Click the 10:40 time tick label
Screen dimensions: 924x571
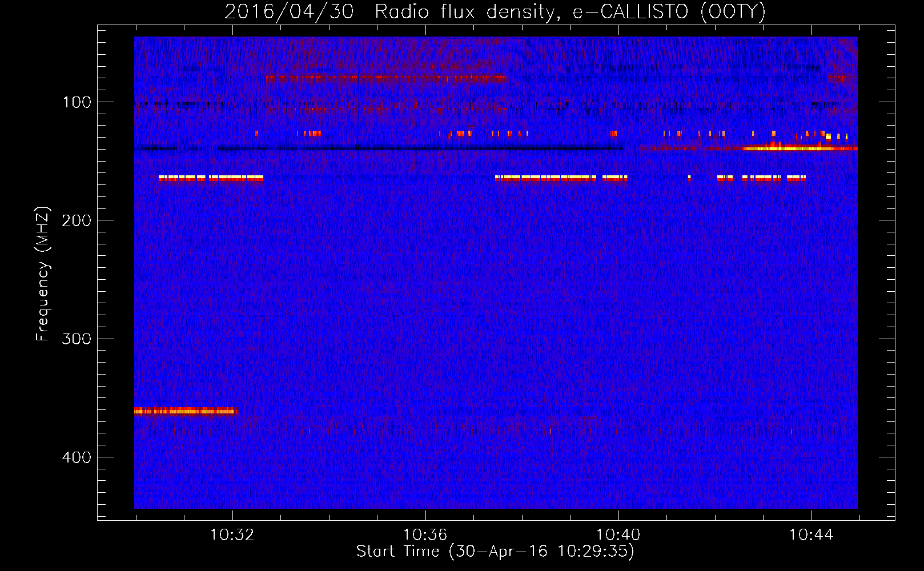pos(618,535)
